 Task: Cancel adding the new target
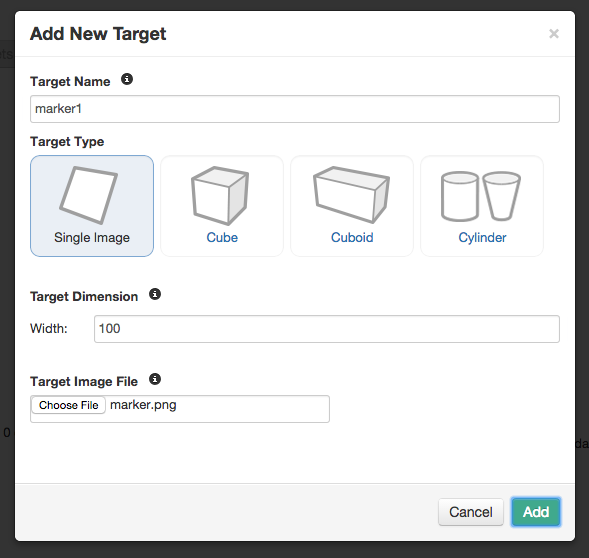tap(471, 512)
